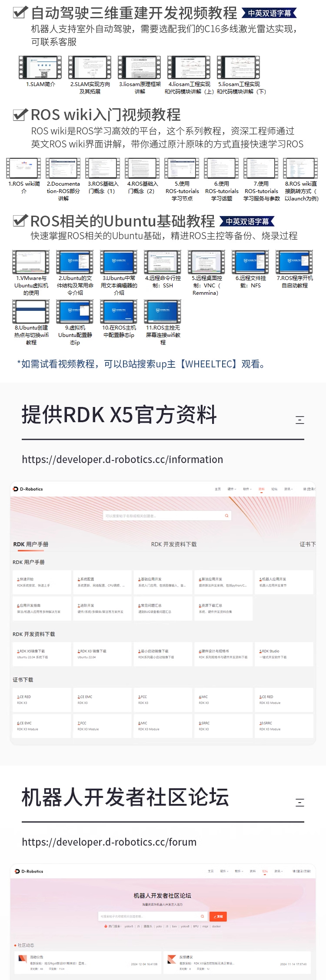Image resolution: width=326 pixels, height=980 pixels.
Task: Open the 反馈建议 forum section card
Action: pos(237,963)
